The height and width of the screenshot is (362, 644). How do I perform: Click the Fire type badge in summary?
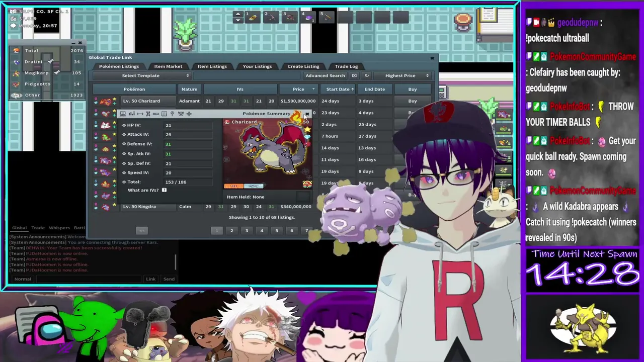click(x=234, y=186)
